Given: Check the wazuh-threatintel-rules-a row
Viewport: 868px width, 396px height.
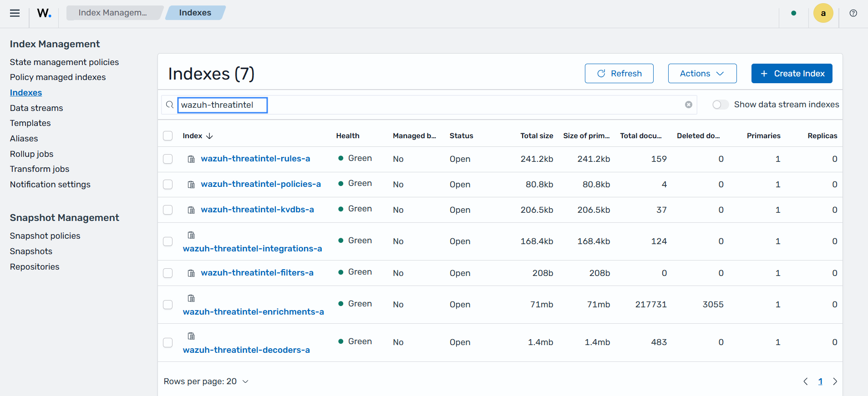Looking at the screenshot, I should pos(168,159).
